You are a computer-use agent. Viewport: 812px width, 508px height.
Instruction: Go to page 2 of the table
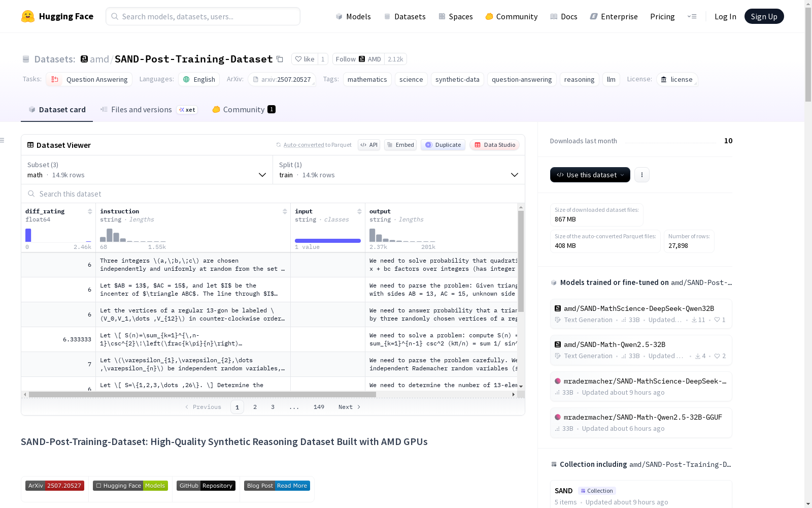coord(255,407)
